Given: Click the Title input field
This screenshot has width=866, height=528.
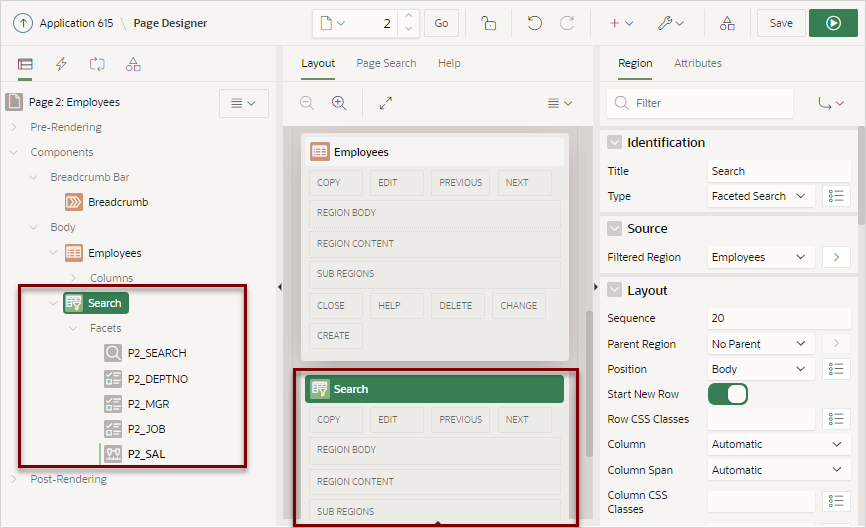Looking at the screenshot, I should 779,171.
